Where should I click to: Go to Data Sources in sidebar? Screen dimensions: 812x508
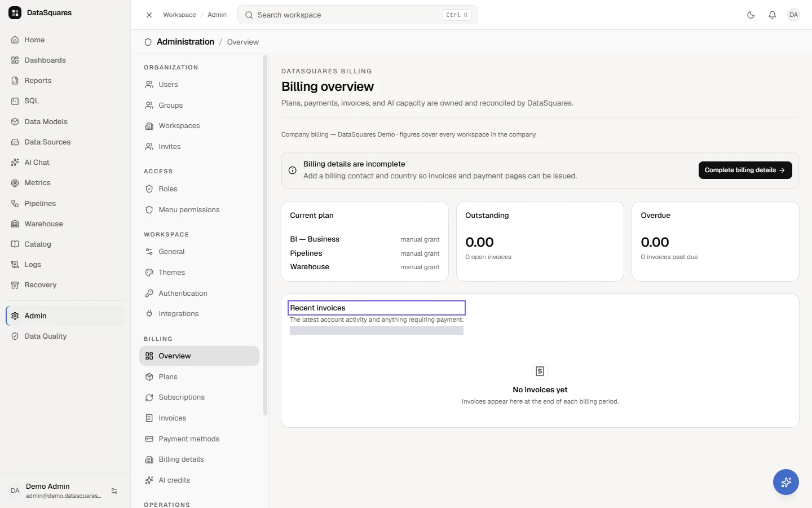(65, 142)
